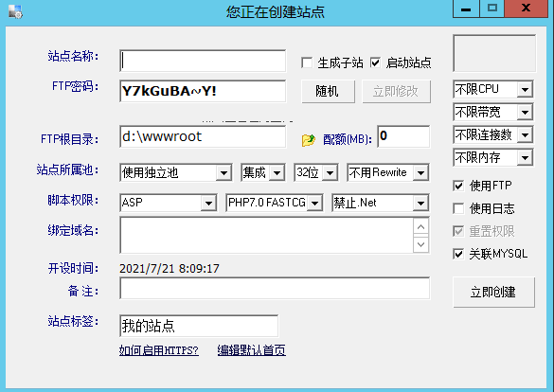
Task: Click scroll up arrow in 绑定域名 box
Action: tap(420, 226)
